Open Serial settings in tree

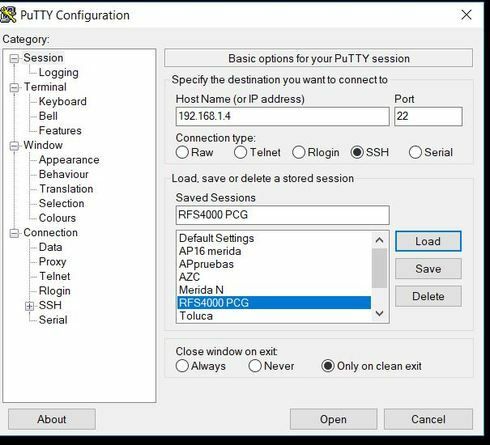53,320
